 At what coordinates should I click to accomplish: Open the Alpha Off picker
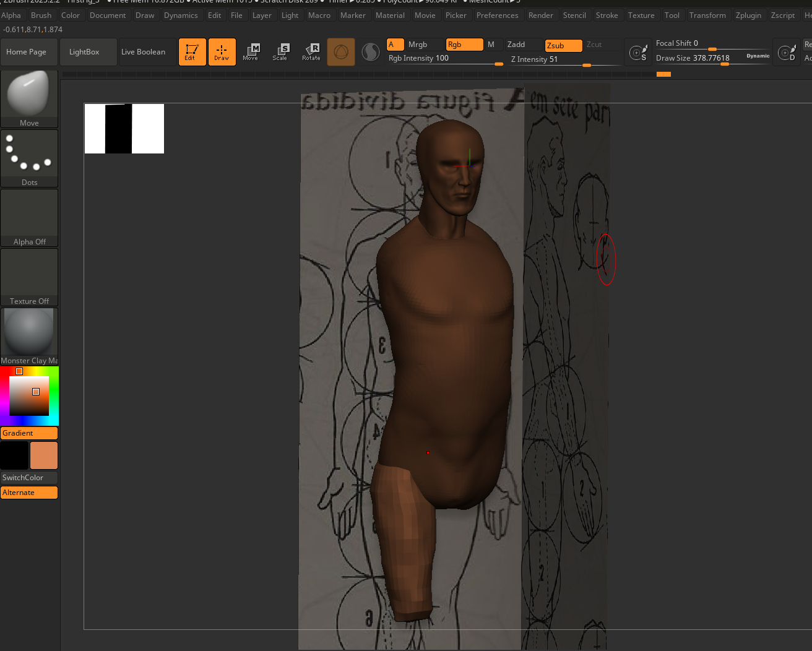click(29, 218)
